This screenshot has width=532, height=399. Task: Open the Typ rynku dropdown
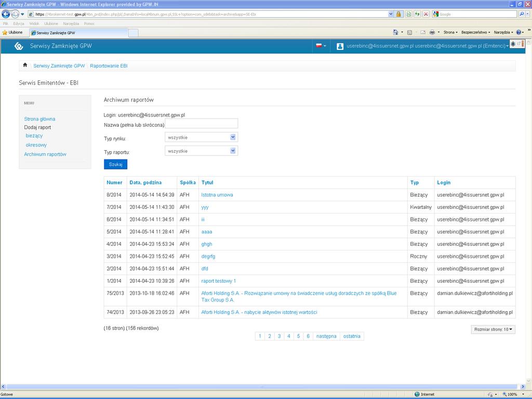(x=201, y=137)
